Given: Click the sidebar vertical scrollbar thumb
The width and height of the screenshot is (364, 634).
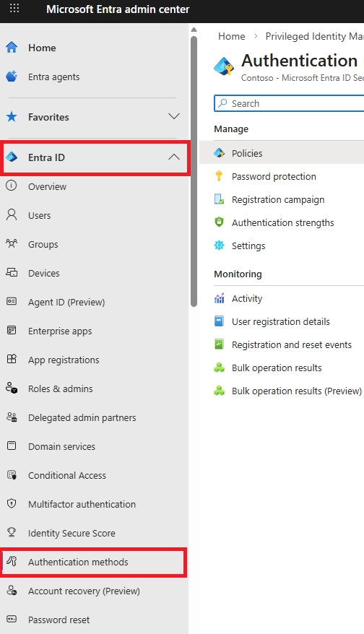Looking at the screenshot, I should [x=194, y=171].
